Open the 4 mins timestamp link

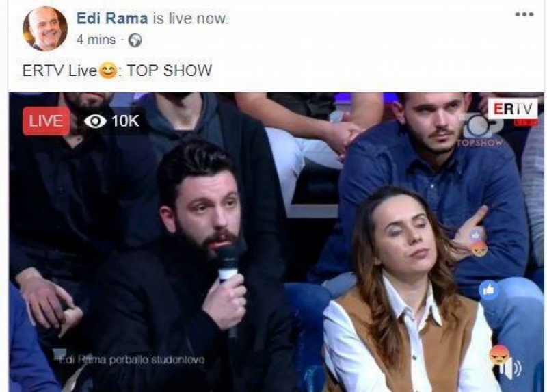pos(96,40)
